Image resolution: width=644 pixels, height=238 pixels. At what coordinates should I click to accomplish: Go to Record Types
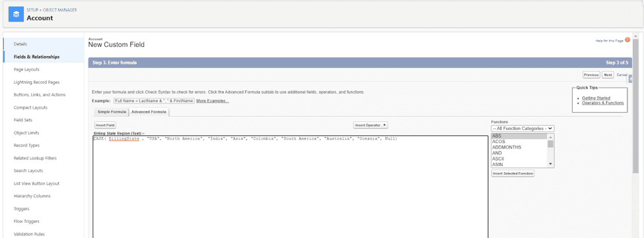(x=26, y=146)
